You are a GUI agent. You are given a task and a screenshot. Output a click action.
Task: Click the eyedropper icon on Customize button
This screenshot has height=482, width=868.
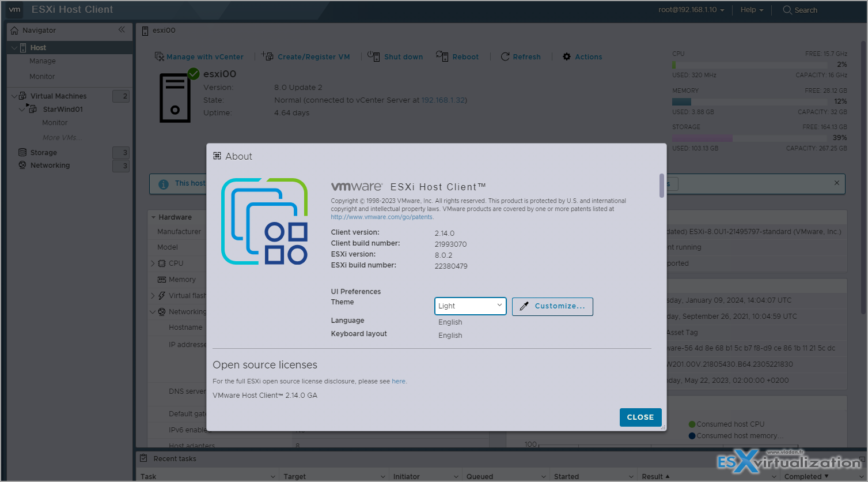[x=524, y=306]
